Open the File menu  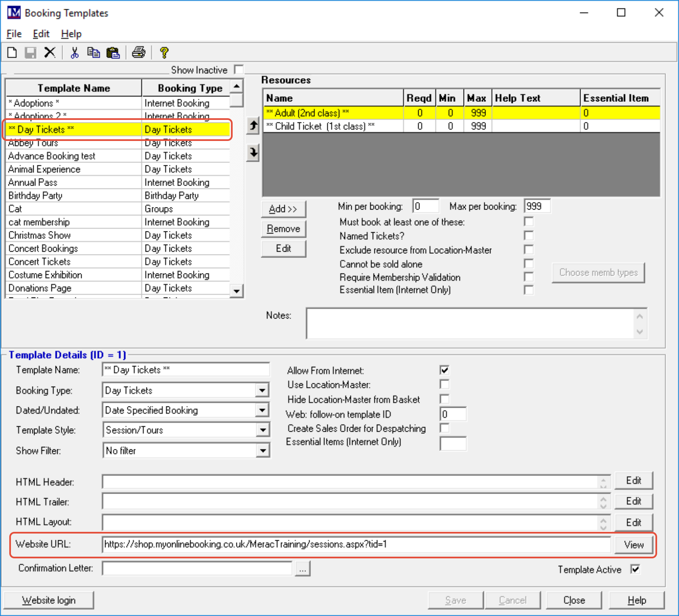coord(14,34)
